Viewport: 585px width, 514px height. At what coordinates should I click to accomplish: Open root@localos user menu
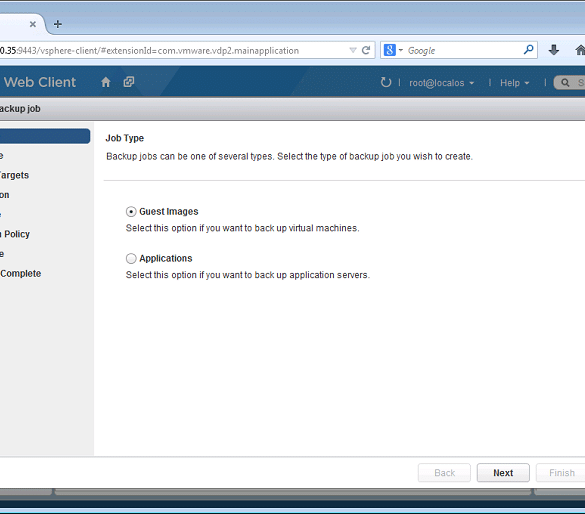(441, 83)
